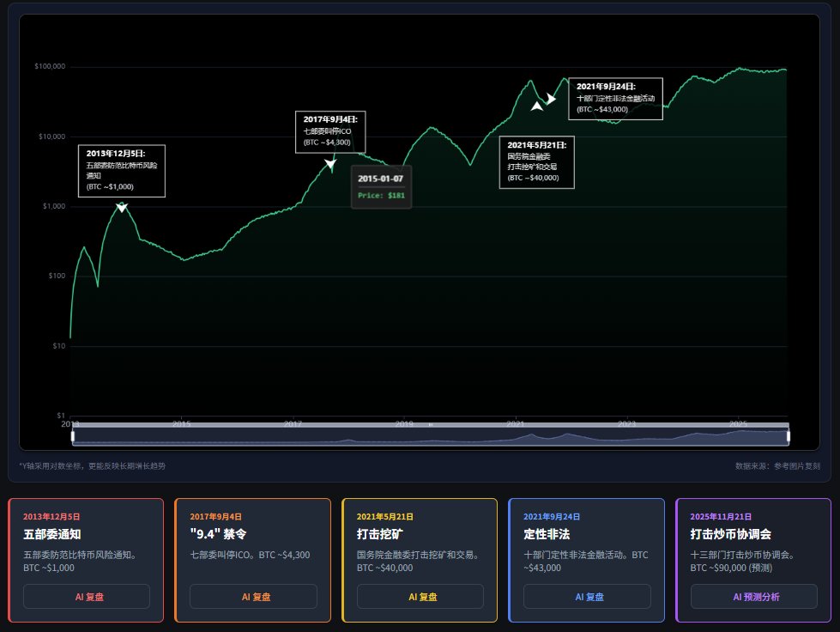
Task: Click AI 复盘 on the 打击挖矿 card
Action: click(420, 596)
